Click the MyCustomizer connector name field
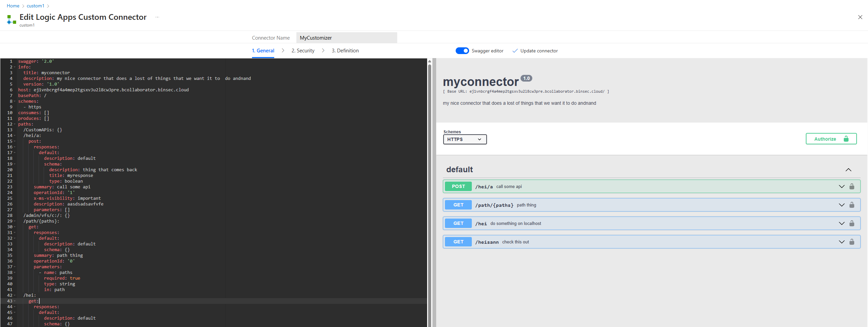The height and width of the screenshot is (327, 868). pos(347,37)
